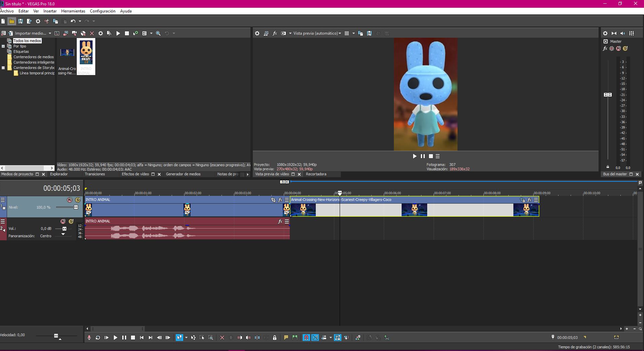
Task: Click the Importar medio button
Action: [x=28, y=33]
